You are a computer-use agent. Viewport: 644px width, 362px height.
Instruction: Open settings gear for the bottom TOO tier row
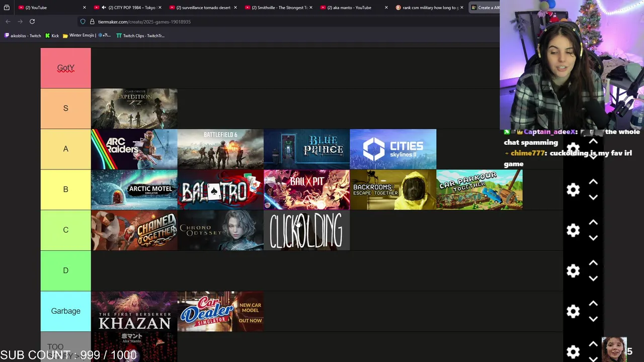coord(573,352)
